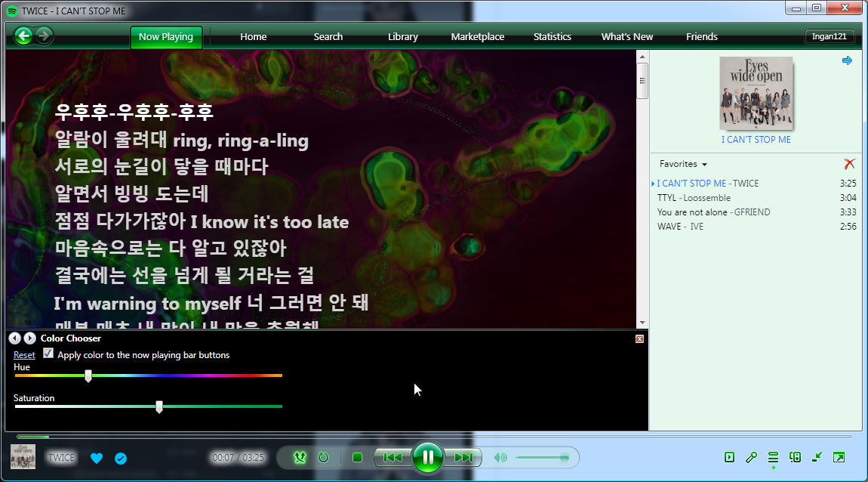Click the Spotify logo in the title bar
The width and height of the screenshot is (868, 482).
(x=11, y=11)
